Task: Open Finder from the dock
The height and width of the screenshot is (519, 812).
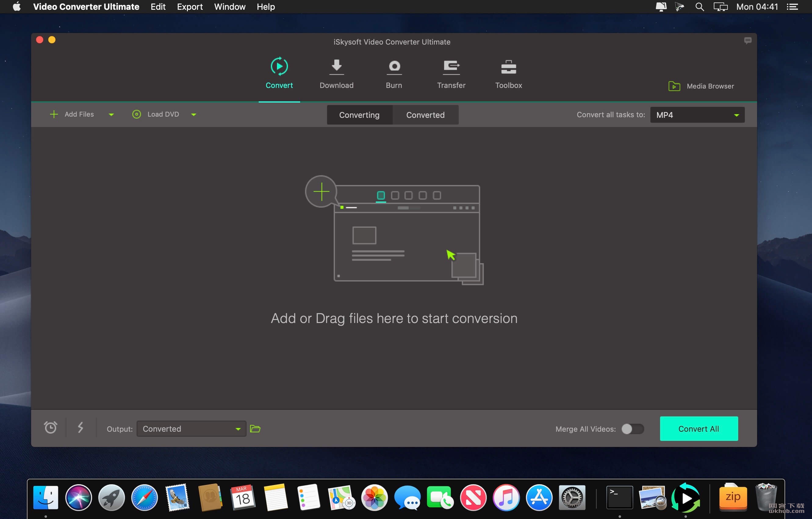Action: click(x=45, y=497)
